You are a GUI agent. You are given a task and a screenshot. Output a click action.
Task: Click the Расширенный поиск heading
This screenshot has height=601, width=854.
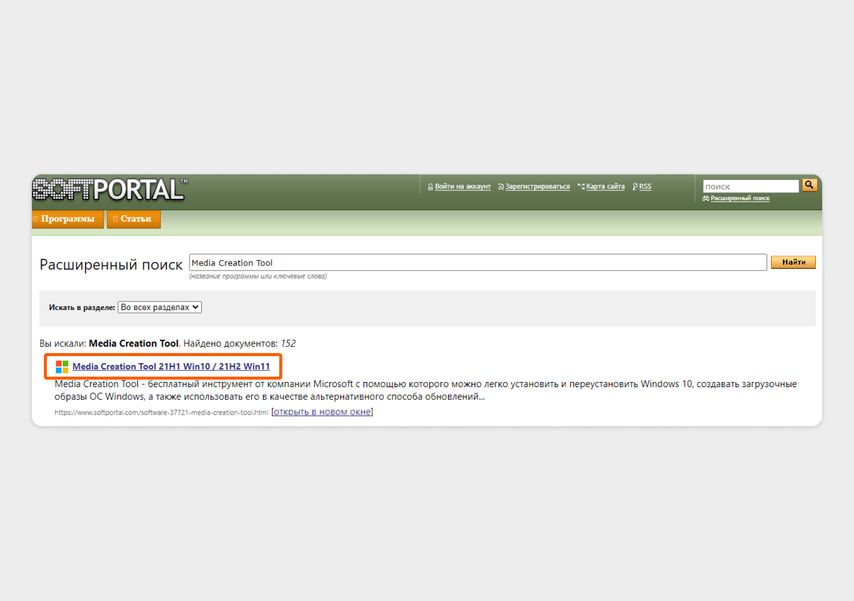[111, 265]
